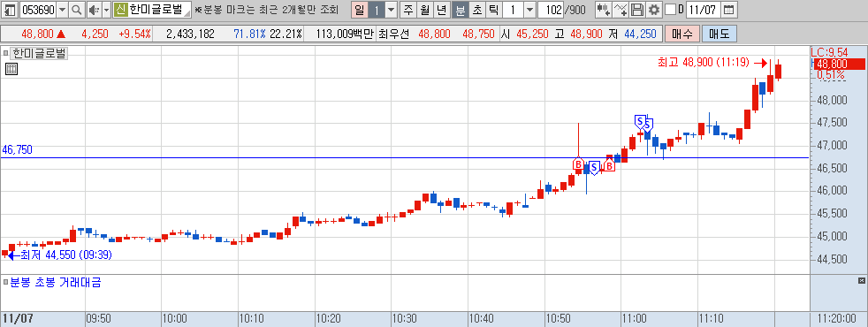Click the grid table icon under stock name

(11, 69)
